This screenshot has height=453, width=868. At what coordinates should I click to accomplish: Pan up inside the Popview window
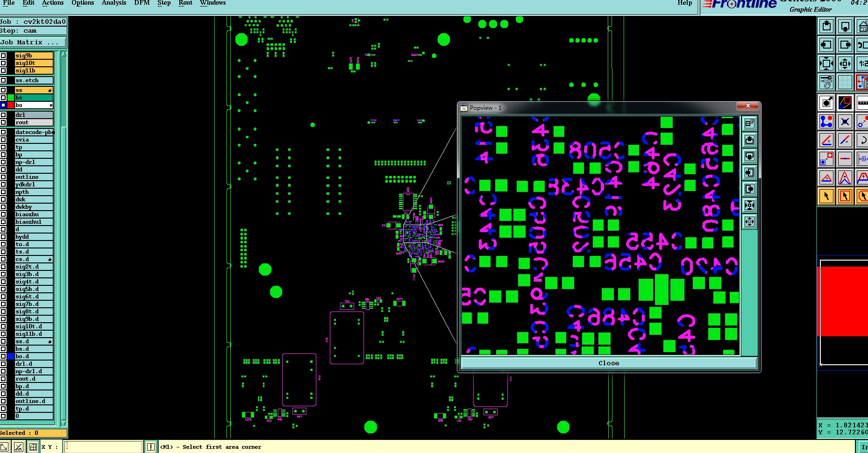(x=749, y=140)
